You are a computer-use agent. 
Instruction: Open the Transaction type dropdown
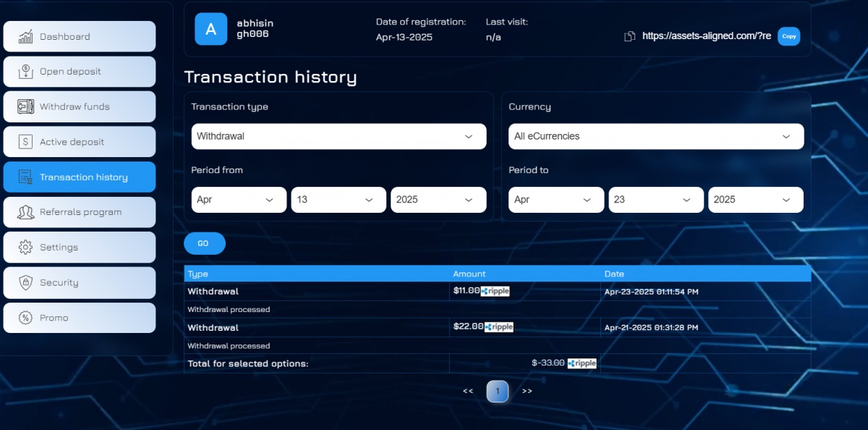(339, 136)
